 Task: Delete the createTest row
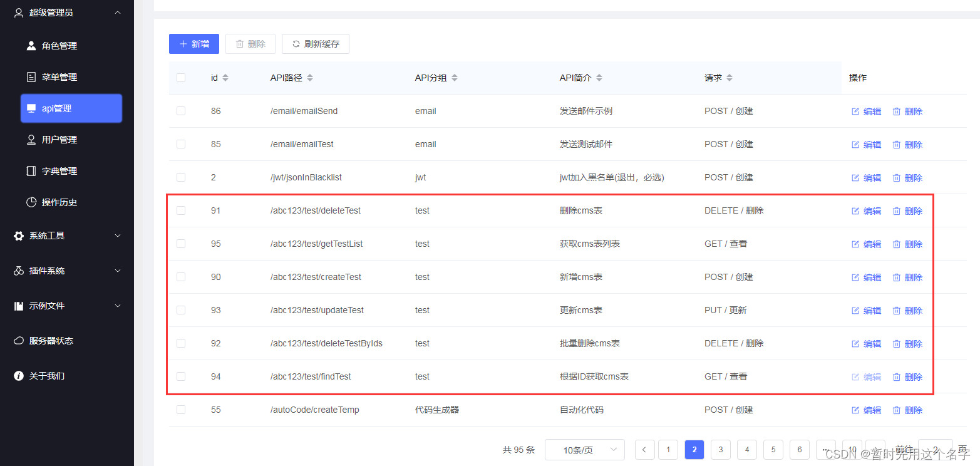point(907,277)
